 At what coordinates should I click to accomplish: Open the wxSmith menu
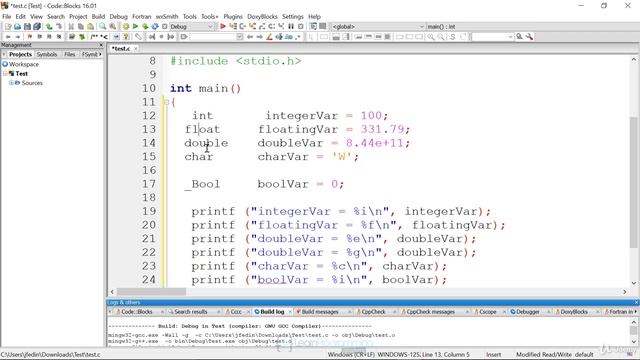[x=167, y=17]
